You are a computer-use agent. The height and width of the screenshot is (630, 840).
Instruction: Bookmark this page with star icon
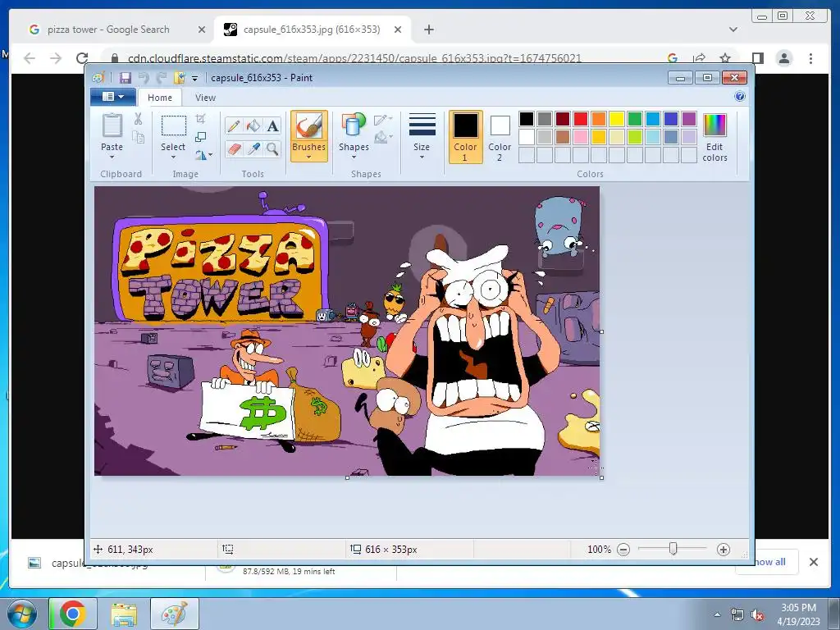click(725, 58)
